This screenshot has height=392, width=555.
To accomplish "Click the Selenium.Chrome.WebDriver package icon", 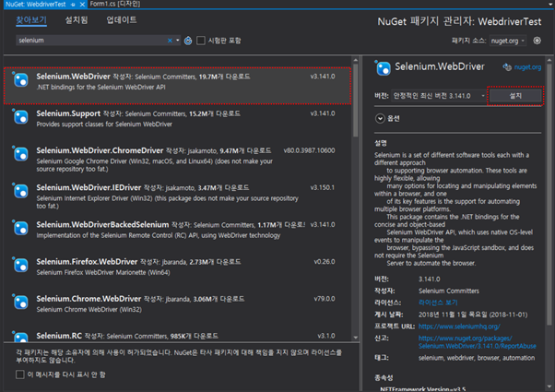I will 21,303.
